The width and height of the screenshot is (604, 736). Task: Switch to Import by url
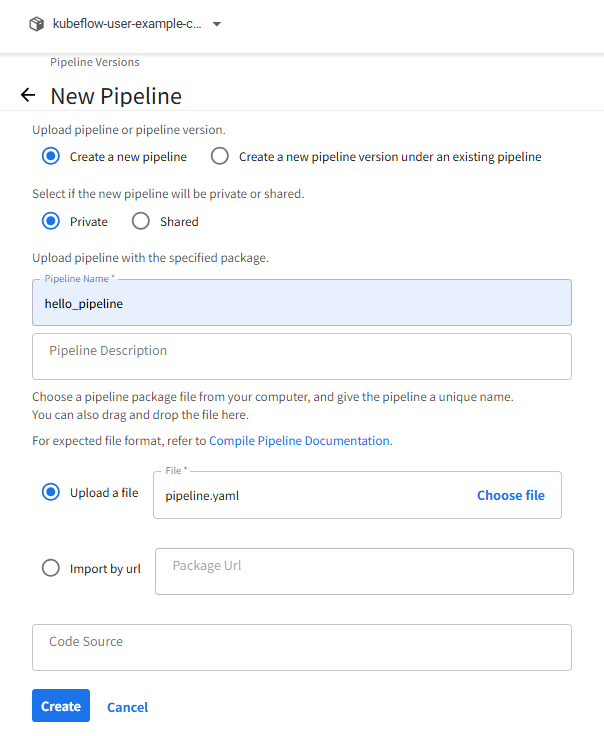[x=51, y=568]
